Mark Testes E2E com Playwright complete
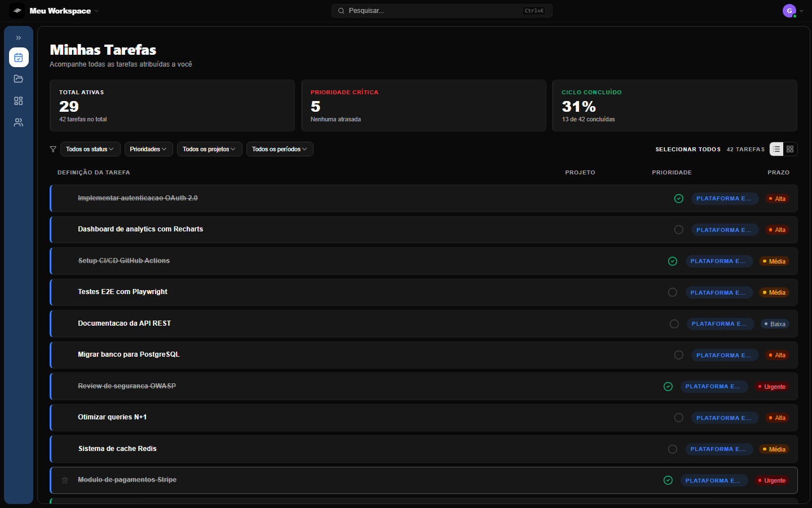812x508 pixels. 673,292
